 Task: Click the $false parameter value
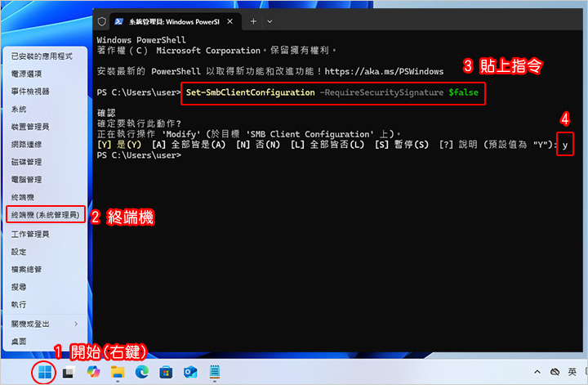(464, 92)
